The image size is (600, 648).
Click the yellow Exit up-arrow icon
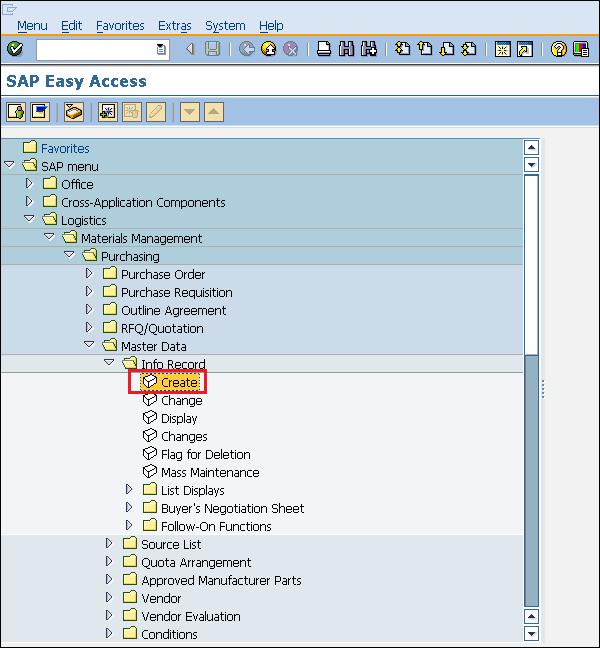coord(269,49)
